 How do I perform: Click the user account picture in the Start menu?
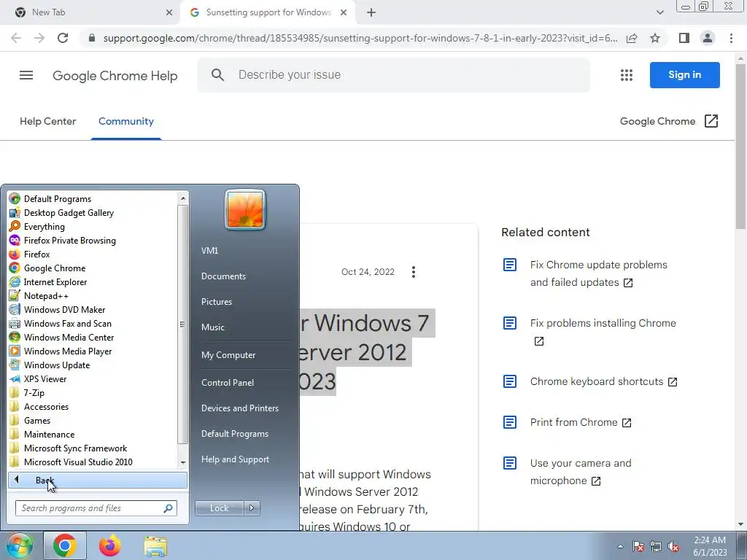pyautogui.click(x=245, y=209)
